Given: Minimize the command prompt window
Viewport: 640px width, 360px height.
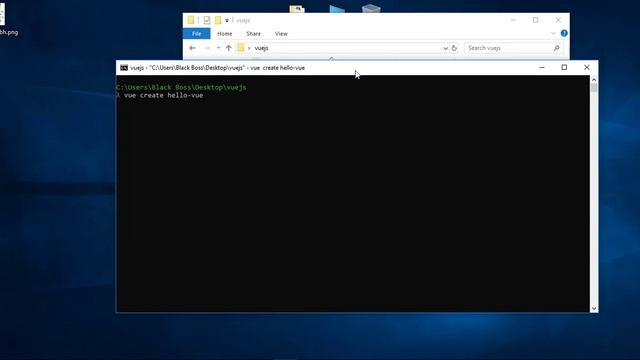Looking at the screenshot, I should tap(542, 67).
